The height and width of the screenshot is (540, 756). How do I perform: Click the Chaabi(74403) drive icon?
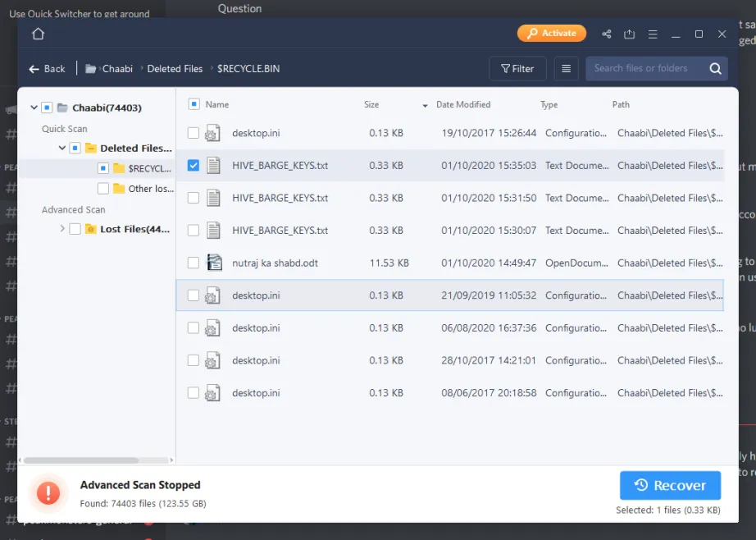click(x=62, y=108)
